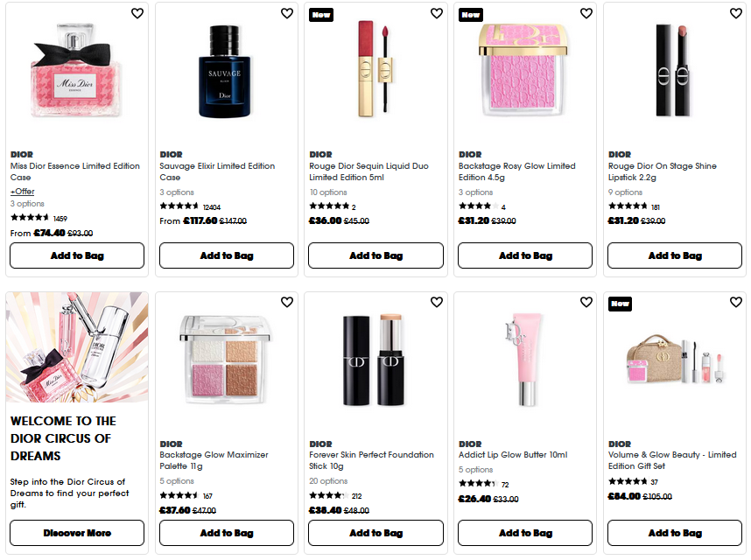Toggle favorite on Volume & Glow Beauty gift set
This screenshot has width=751, height=560.
click(x=735, y=301)
